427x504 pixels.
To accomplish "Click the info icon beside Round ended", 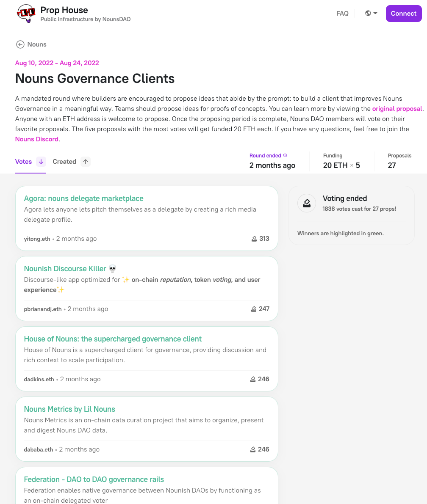I will click(285, 155).
